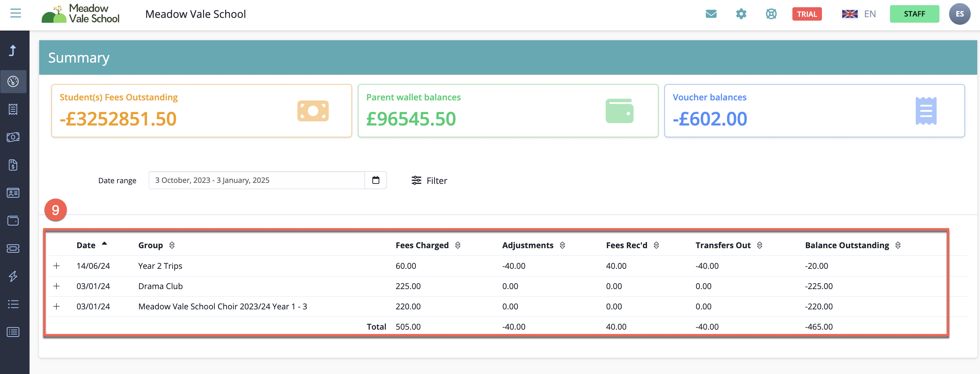The image size is (980, 374).
Task: Open the messages envelope icon
Action: coord(711,14)
